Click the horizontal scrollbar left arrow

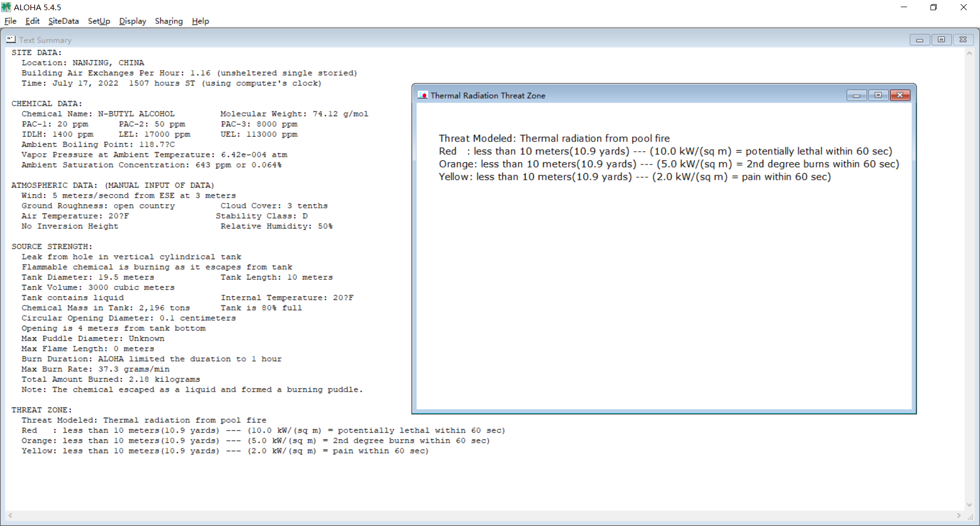pos(10,516)
